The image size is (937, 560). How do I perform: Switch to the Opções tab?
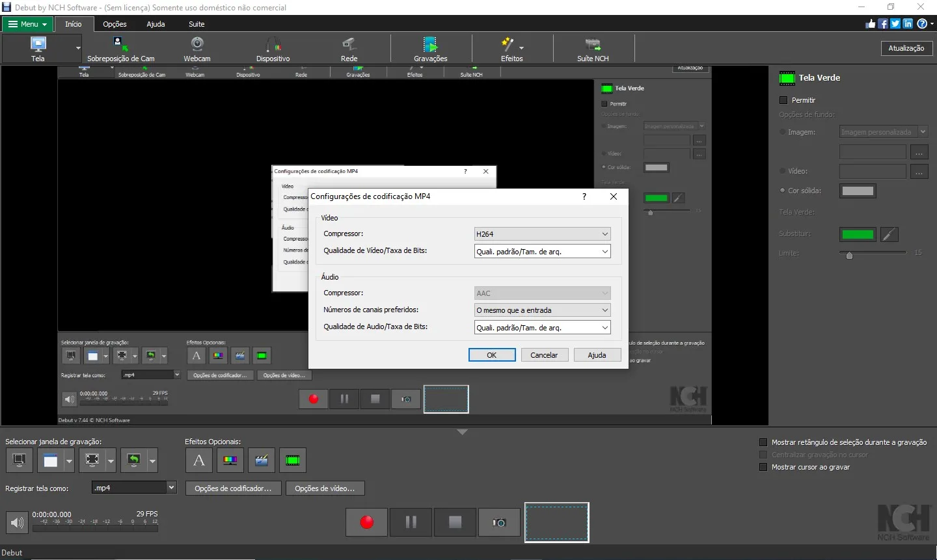pyautogui.click(x=115, y=24)
